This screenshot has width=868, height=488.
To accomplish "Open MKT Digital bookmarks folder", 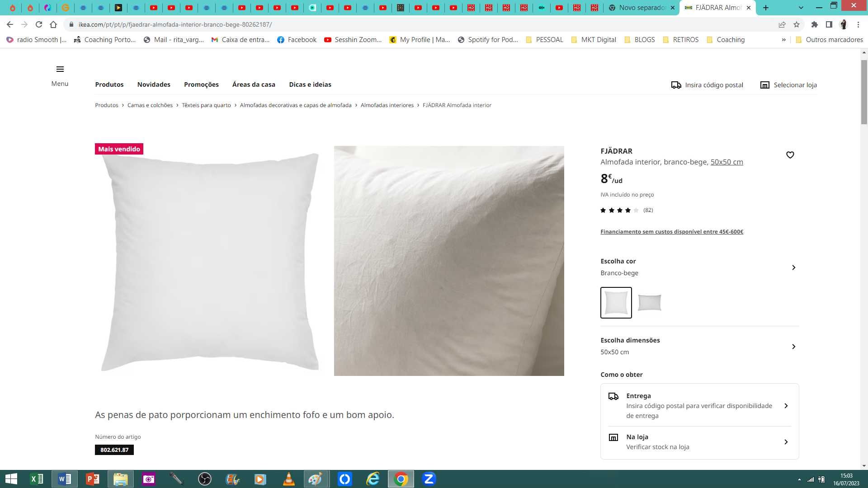I will pos(593,40).
